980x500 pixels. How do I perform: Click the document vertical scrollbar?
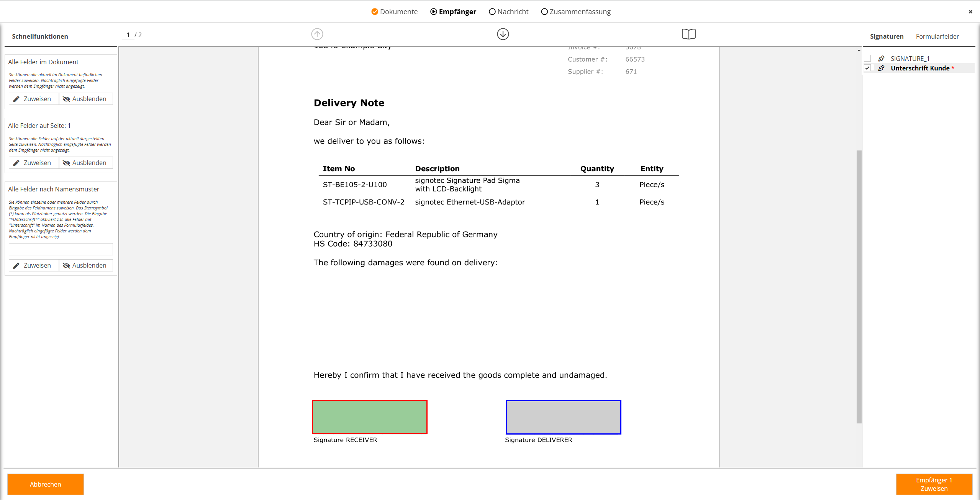pyautogui.click(x=859, y=287)
